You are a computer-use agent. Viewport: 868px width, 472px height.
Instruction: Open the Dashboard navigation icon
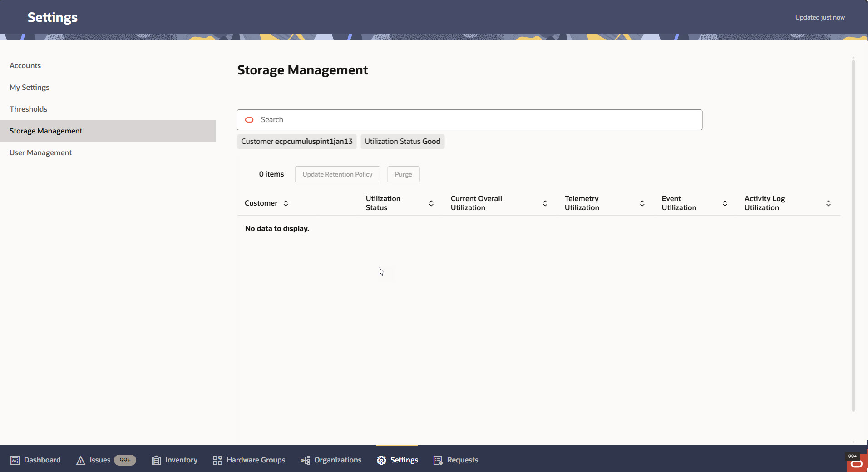[15, 460]
